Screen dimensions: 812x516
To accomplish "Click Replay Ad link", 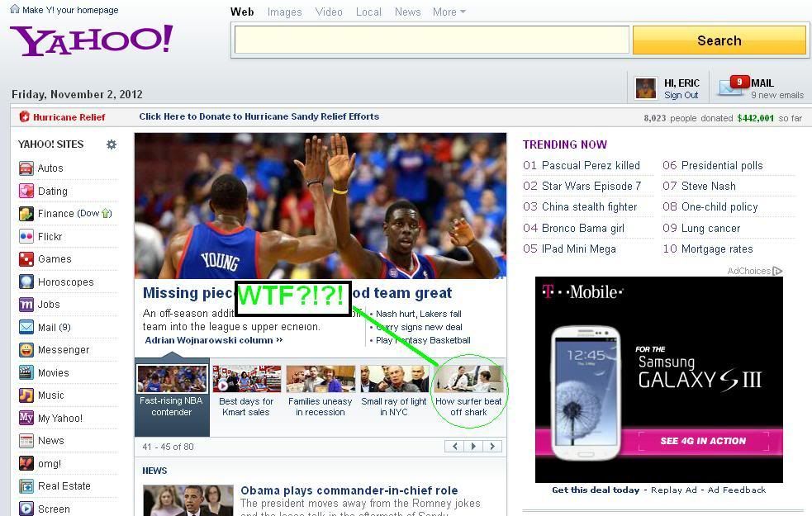I will (x=674, y=490).
